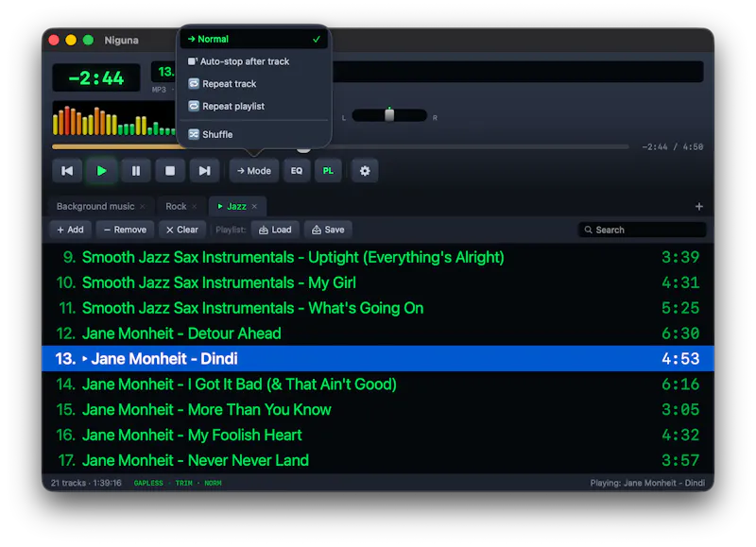Open the Mode dropdown button
This screenshot has width=756, height=547.
(254, 171)
